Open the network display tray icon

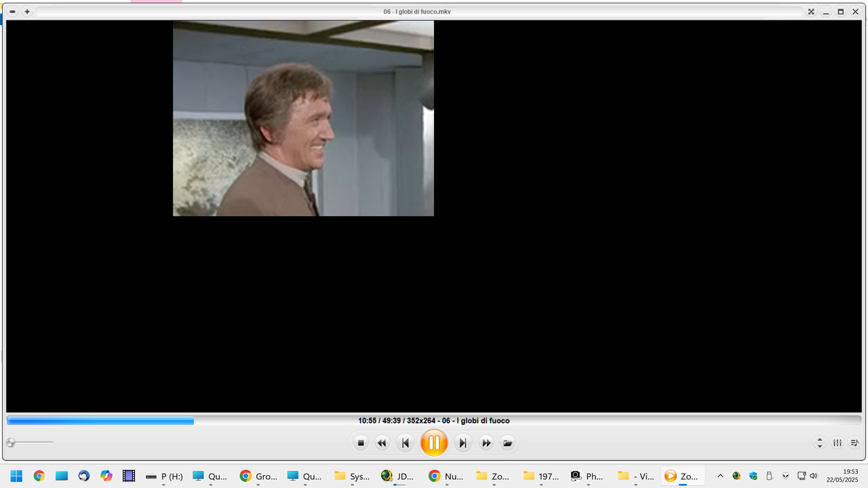pyautogui.click(x=802, y=476)
